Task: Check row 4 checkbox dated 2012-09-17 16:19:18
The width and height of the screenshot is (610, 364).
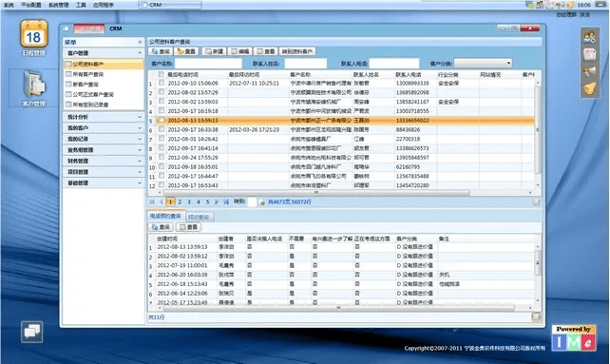Action: pyautogui.click(x=162, y=110)
